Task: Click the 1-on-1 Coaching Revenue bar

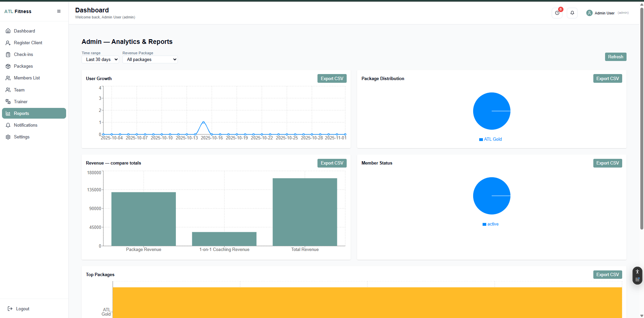Action: click(224, 239)
